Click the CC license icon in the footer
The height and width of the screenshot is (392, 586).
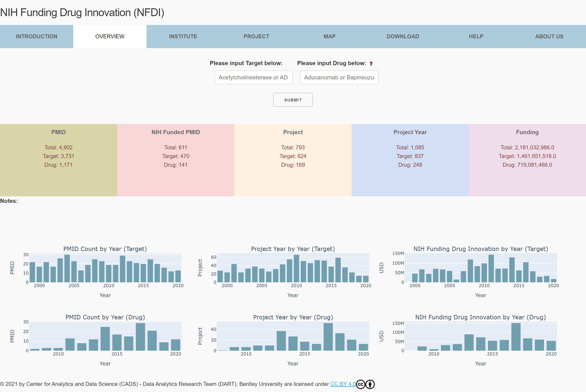(360, 384)
